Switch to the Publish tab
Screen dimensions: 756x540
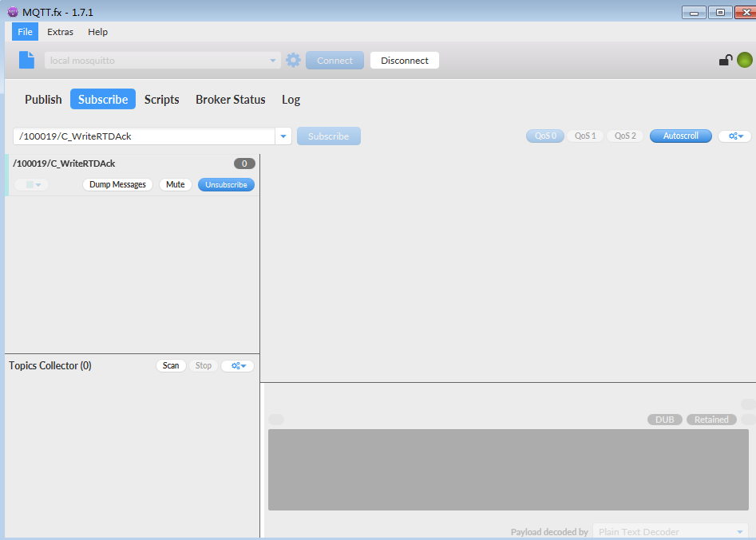[x=43, y=99]
